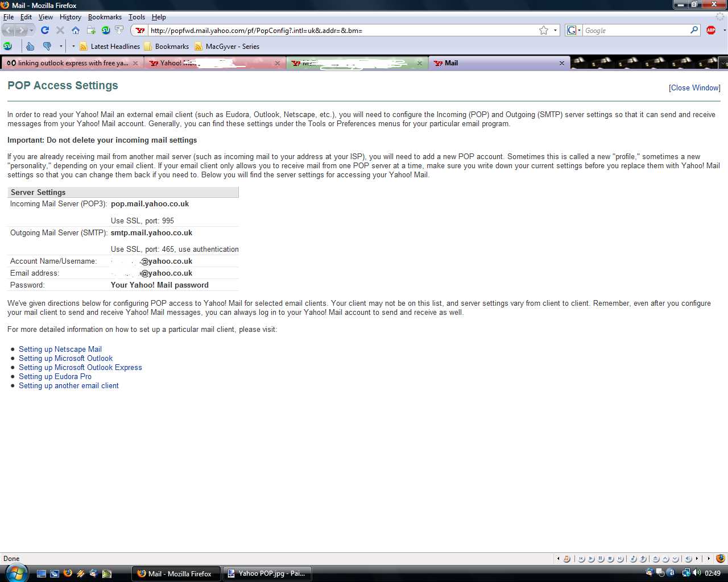The width and height of the screenshot is (728, 582).
Task: Click inside the Google search box
Action: [x=636, y=30]
